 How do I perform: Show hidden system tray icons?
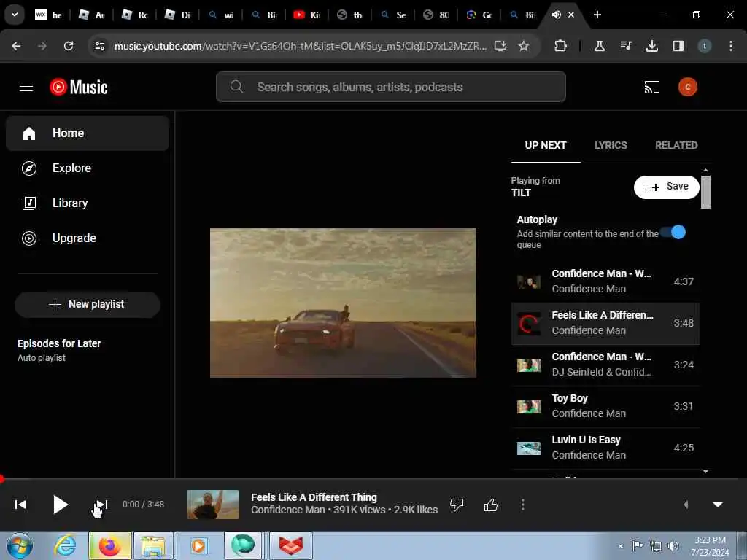pos(620,546)
